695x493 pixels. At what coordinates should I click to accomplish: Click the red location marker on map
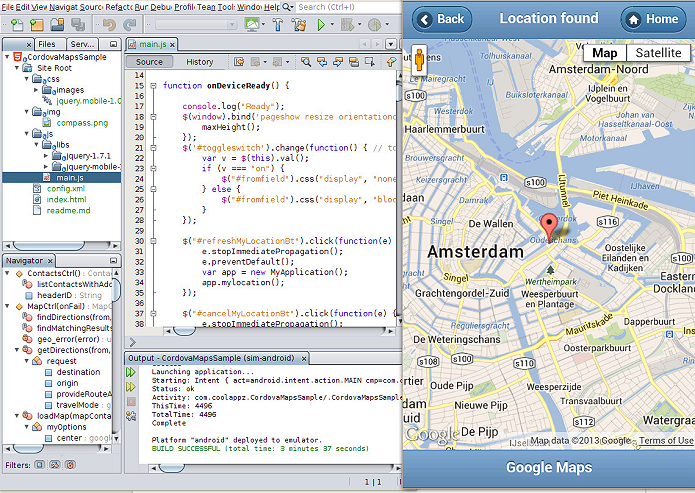550,228
